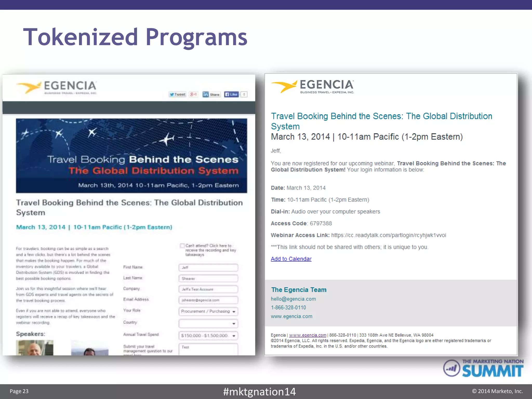The height and width of the screenshot is (399, 532).
Task: Click the Marketing Nation Summit logo
Action: 483,368
